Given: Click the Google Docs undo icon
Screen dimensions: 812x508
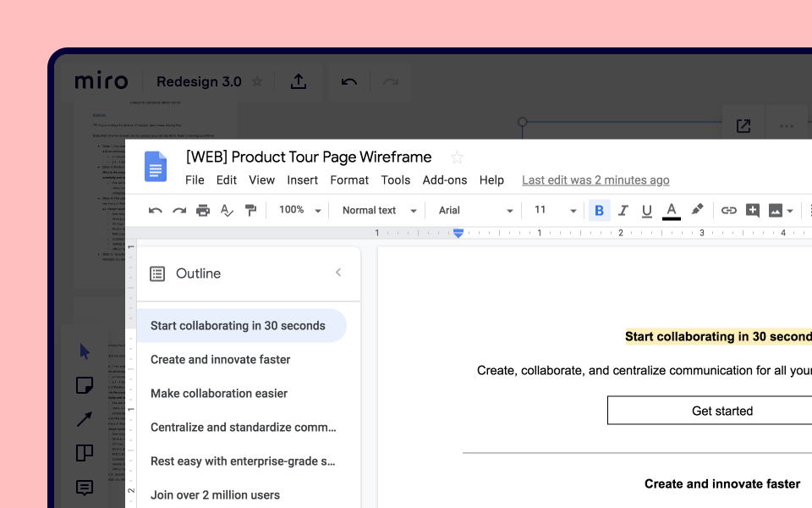Looking at the screenshot, I should [155, 211].
